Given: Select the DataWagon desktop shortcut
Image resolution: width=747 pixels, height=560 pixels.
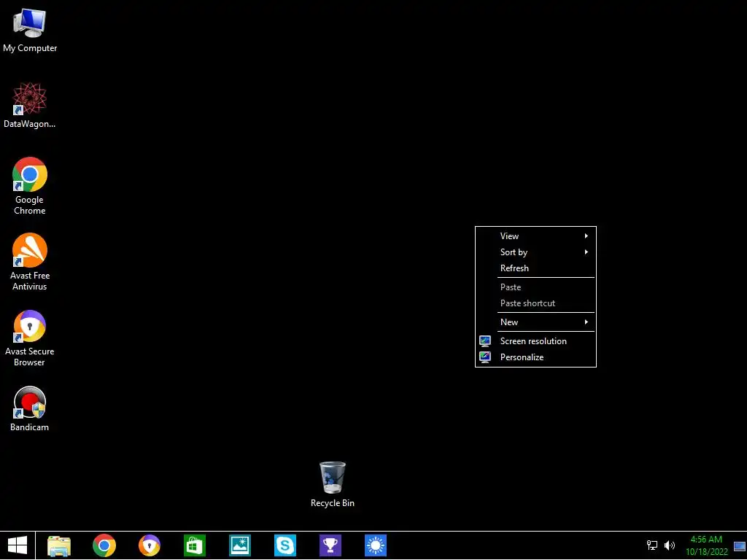Looking at the screenshot, I should click(x=29, y=105).
